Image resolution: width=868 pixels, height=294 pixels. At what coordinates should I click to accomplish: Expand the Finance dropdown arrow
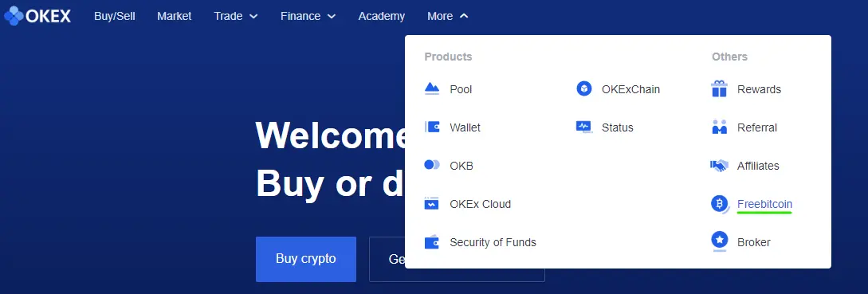pyautogui.click(x=332, y=17)
